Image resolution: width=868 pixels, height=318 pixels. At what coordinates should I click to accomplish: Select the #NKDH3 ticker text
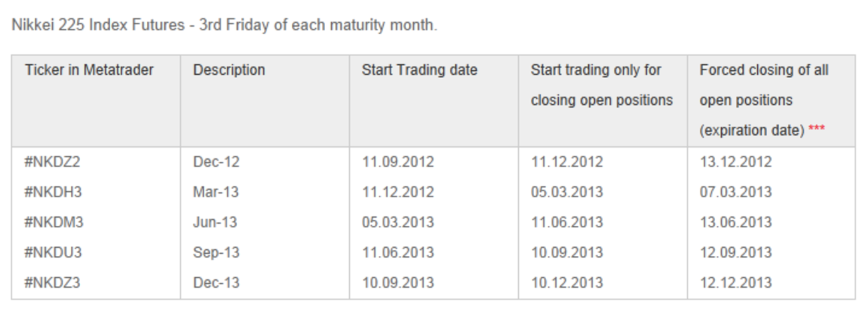pos(53,192)
